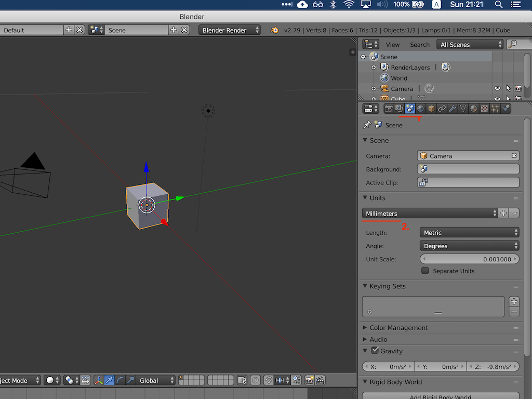Image resolution: width=532 pixels, height=399 pixels.
Task: Click the layers lock-to-scene icon
Action: point(242,380)
